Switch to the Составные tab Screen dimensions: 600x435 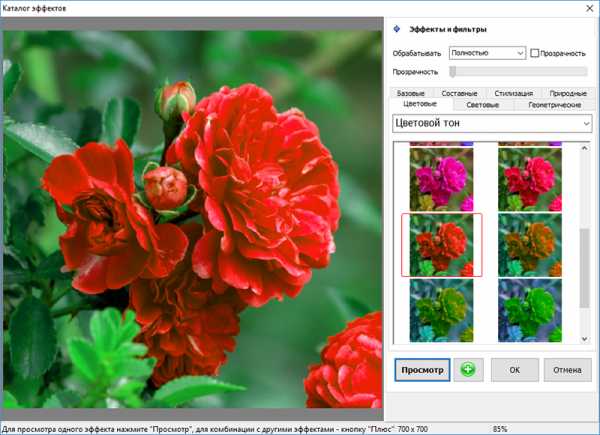coord(459,93)
